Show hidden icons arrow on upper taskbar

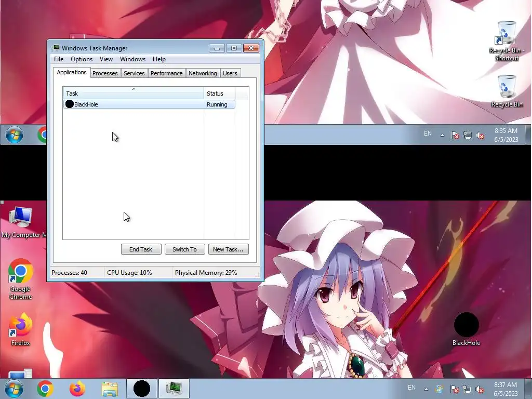tap(442, 135)
